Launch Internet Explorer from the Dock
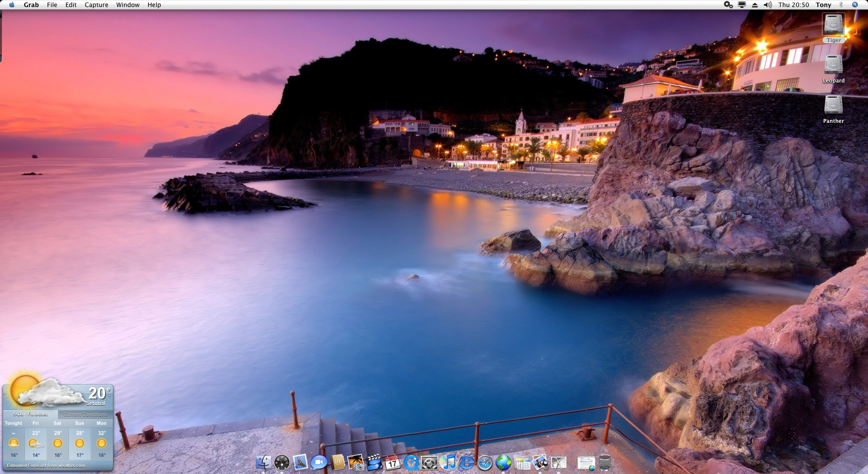Viewport: 868px width, 474px height. click(466, 463)
